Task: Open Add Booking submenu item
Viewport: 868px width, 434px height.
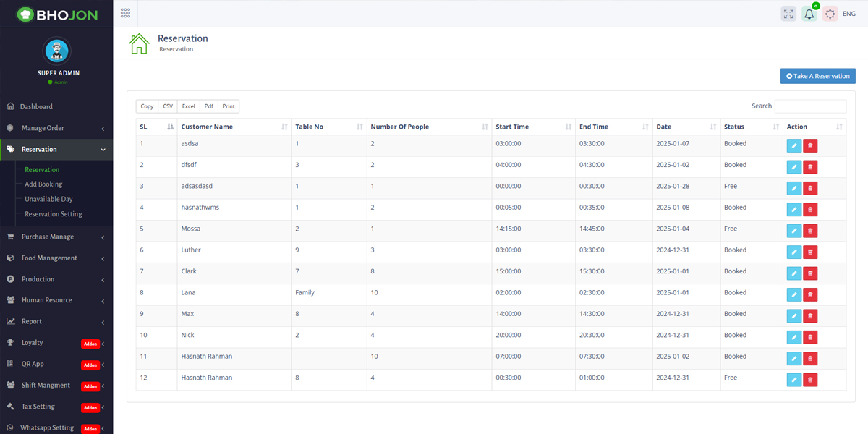Action: pyautogui.click(x=43, y=184)
